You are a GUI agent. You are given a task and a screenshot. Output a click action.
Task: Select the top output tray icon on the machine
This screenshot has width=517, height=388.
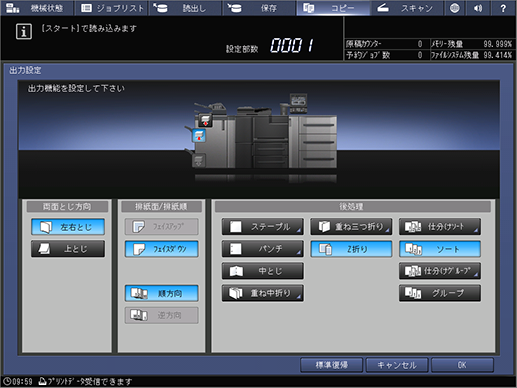pos(206,120)
